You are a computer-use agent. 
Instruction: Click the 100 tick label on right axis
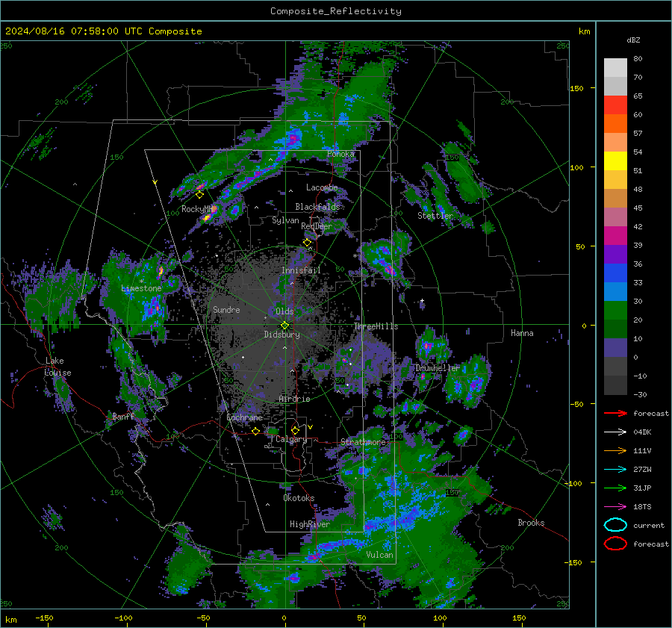point(577,167)
